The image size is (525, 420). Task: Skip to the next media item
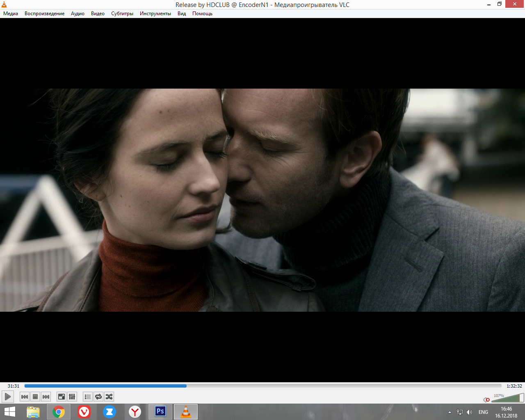(x=46, y=397)
